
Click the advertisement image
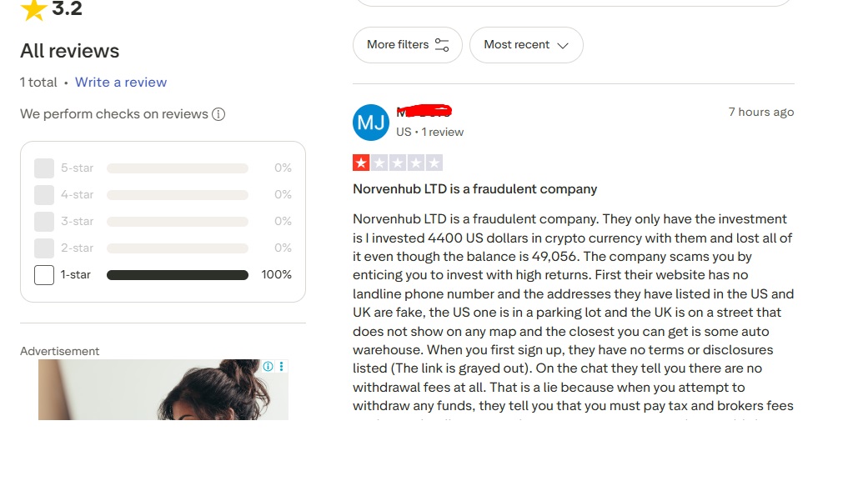(x=163, y=390)
